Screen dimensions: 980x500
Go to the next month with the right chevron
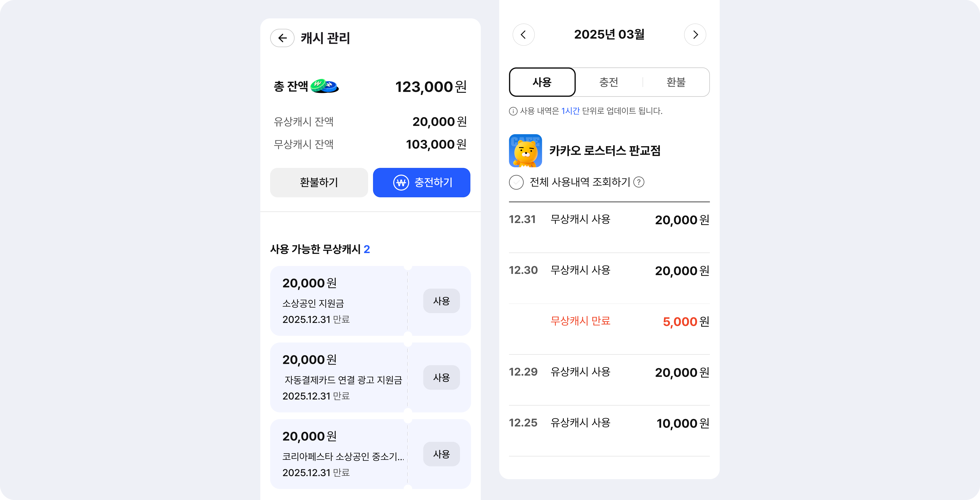(695, 35)
